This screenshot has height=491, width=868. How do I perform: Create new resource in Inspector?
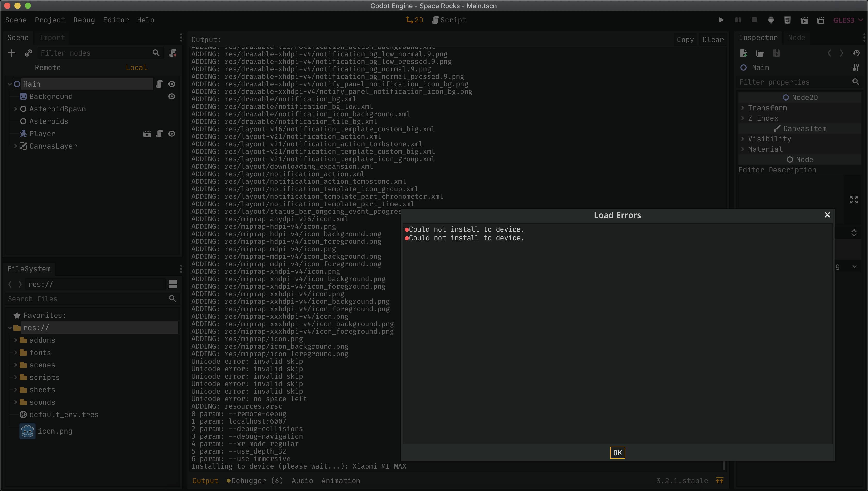pyautogui.click(x=743, y=53)
